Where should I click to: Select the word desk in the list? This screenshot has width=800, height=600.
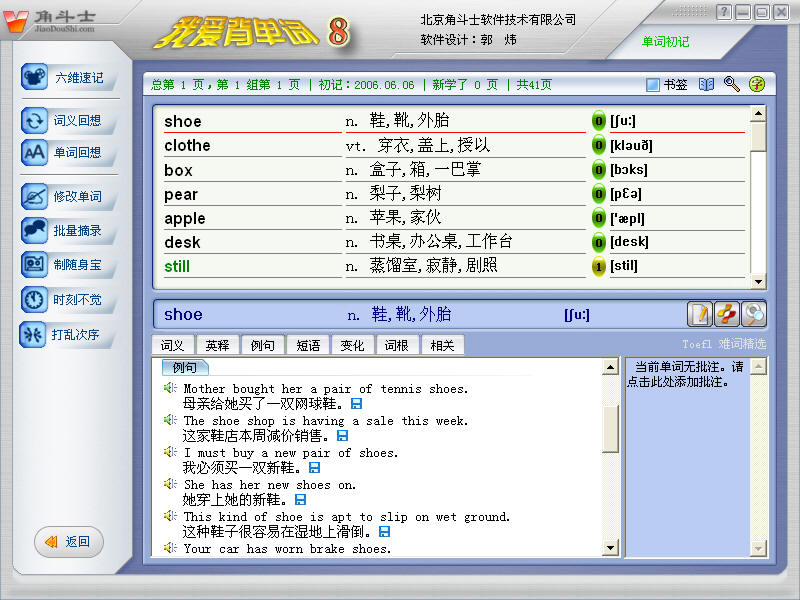point(182,242)
